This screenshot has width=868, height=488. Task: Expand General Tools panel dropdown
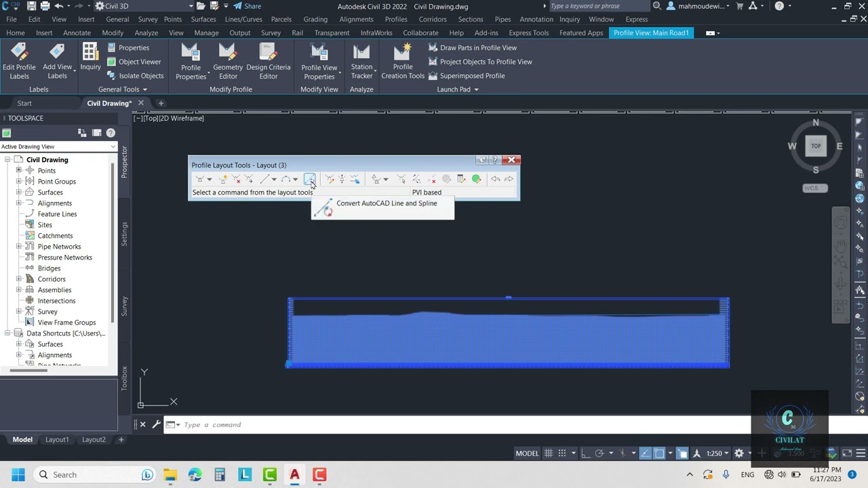click(123, 89)
